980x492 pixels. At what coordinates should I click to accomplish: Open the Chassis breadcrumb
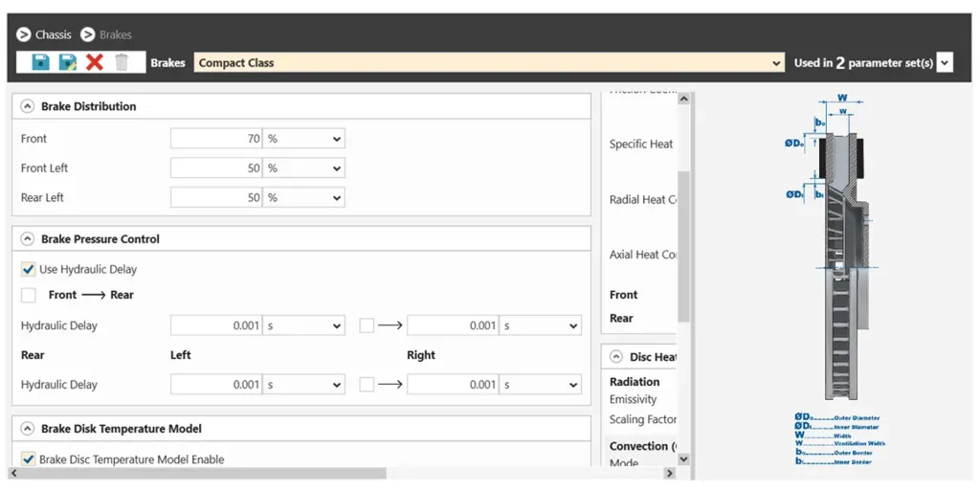click(x=54, y=35)
